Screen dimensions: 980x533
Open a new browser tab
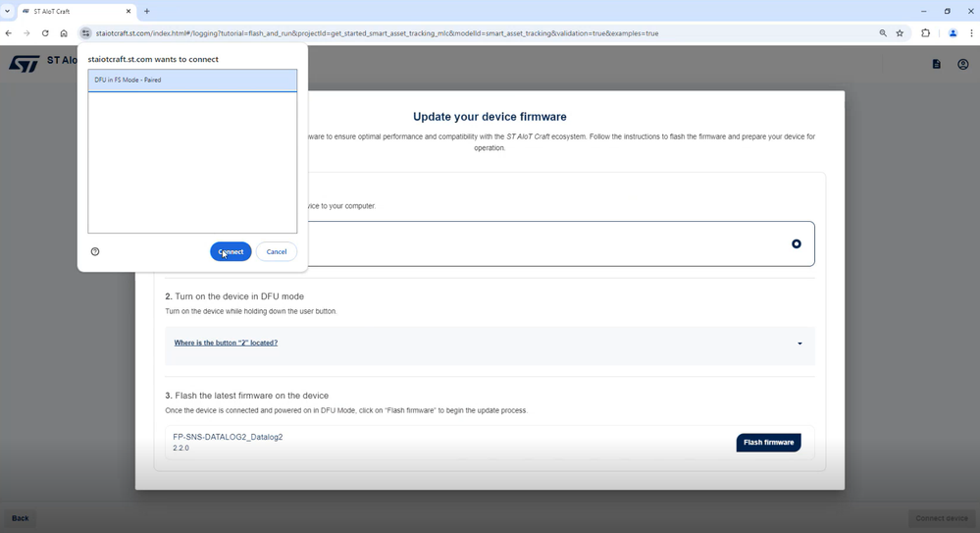tap(147, 11)
